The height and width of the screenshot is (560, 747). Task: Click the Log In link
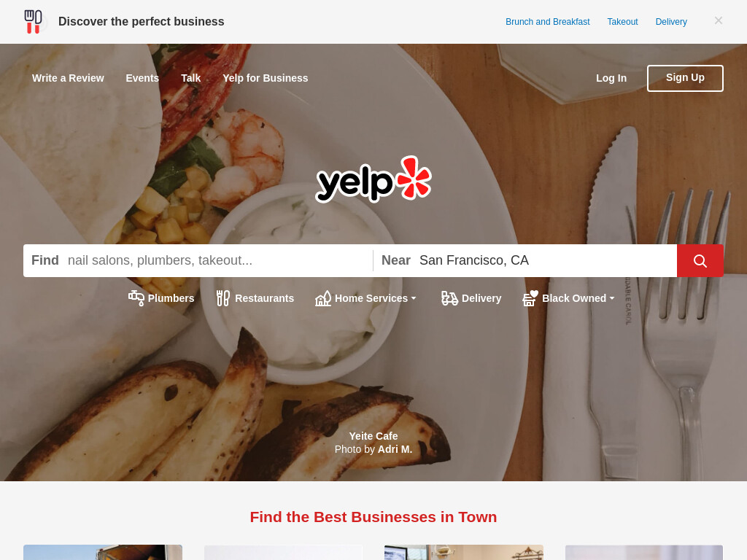tap(611, 78)
